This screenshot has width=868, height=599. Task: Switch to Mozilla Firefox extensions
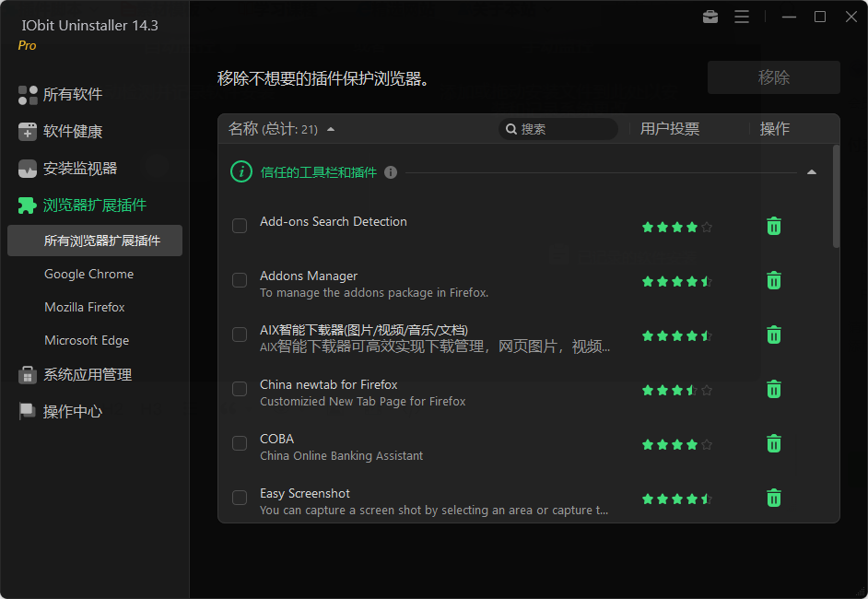tap(85, 307)
